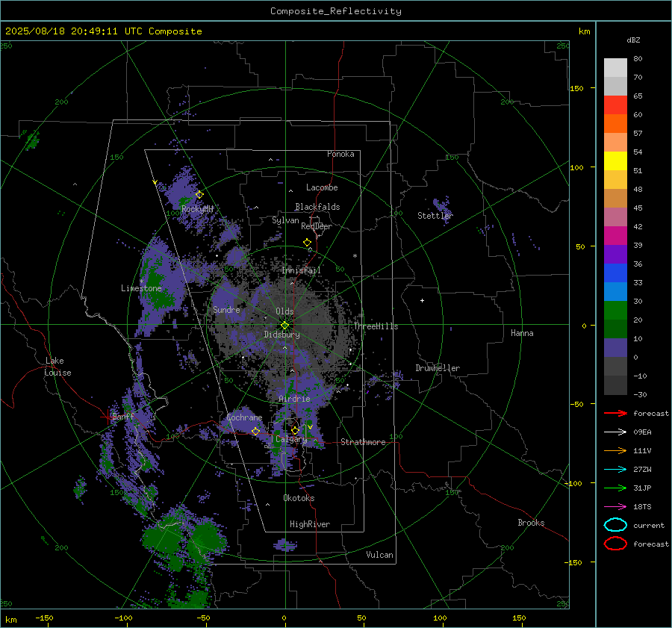672x628 pixels.
Task: Click the Calgary city label
Action: point(291,439)
